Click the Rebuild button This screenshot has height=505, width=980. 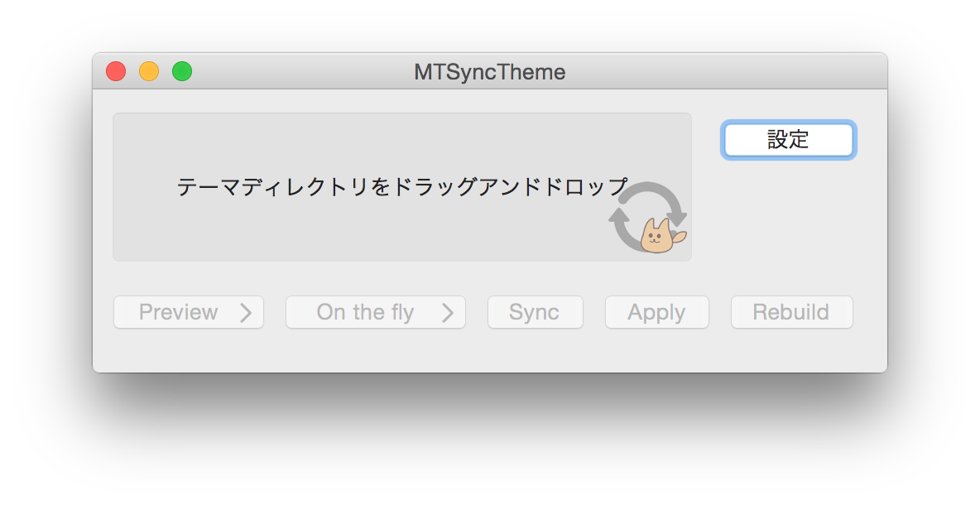pyautogui.click(x=792, y=312)
